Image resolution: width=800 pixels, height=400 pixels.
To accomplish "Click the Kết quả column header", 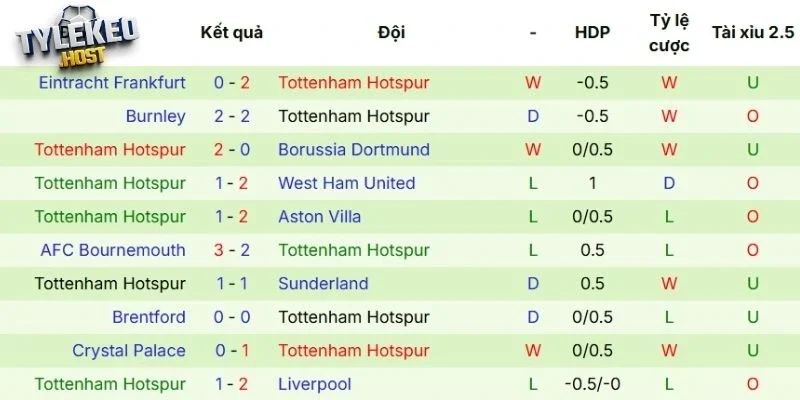I will pos(232,32).
